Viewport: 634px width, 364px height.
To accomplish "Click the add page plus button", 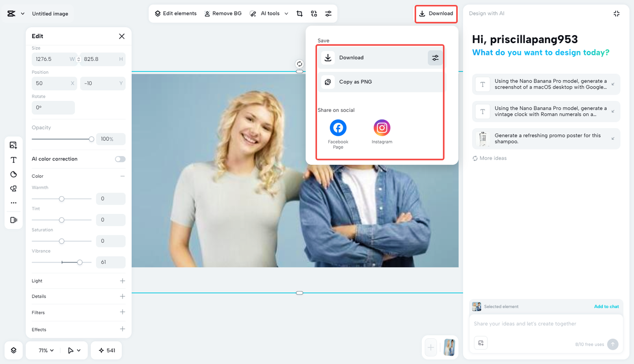I will click(431, 347).
